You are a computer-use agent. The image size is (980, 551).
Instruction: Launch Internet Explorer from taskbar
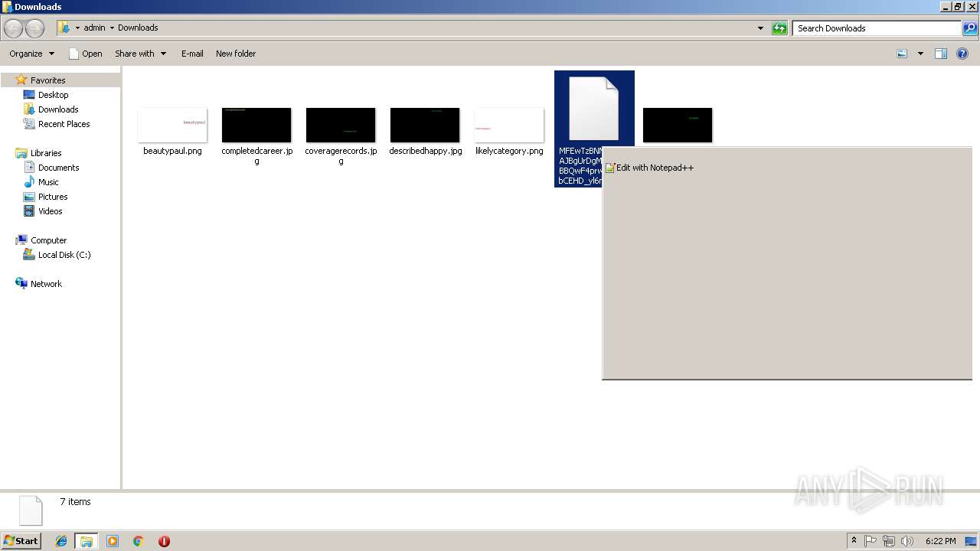coord(61,541)
